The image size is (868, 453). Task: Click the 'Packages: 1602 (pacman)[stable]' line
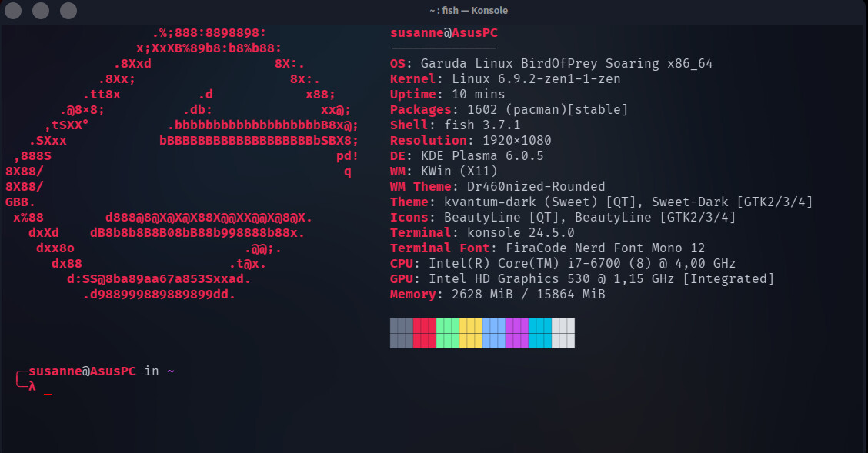coord(509,109)
